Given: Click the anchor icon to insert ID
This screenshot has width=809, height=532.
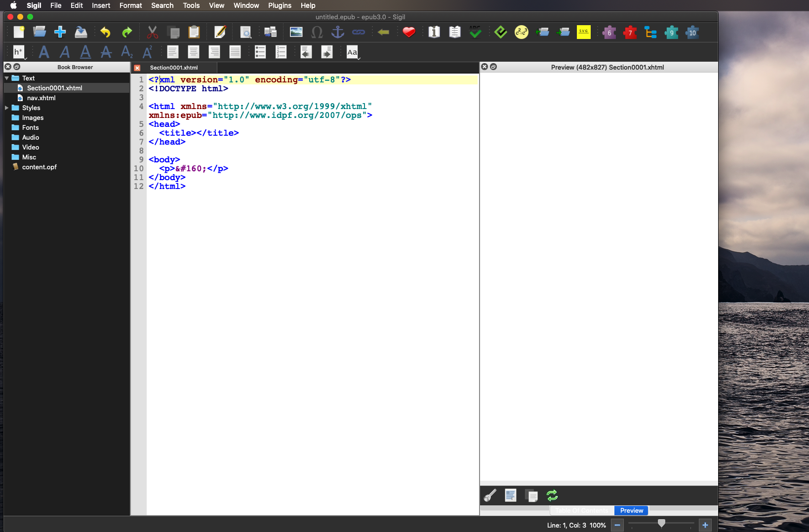Looking at the screenshot, I should click(337, 33).
